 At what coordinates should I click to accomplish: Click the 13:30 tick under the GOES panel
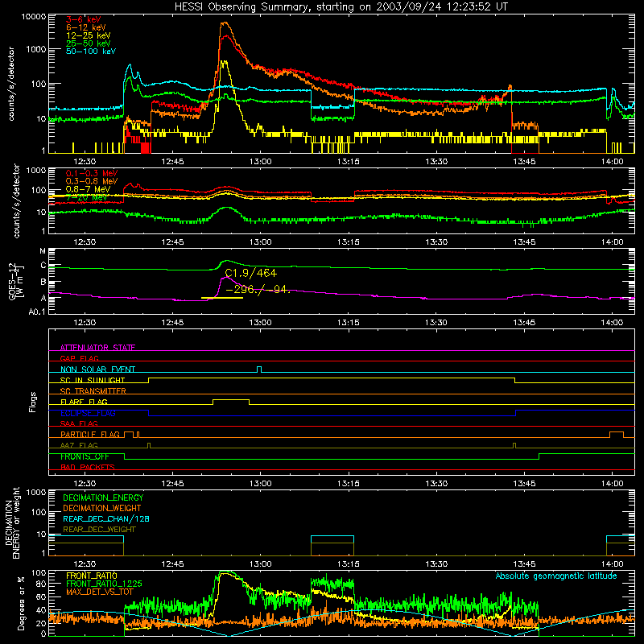pyautogui.click(x=436, y=323)
